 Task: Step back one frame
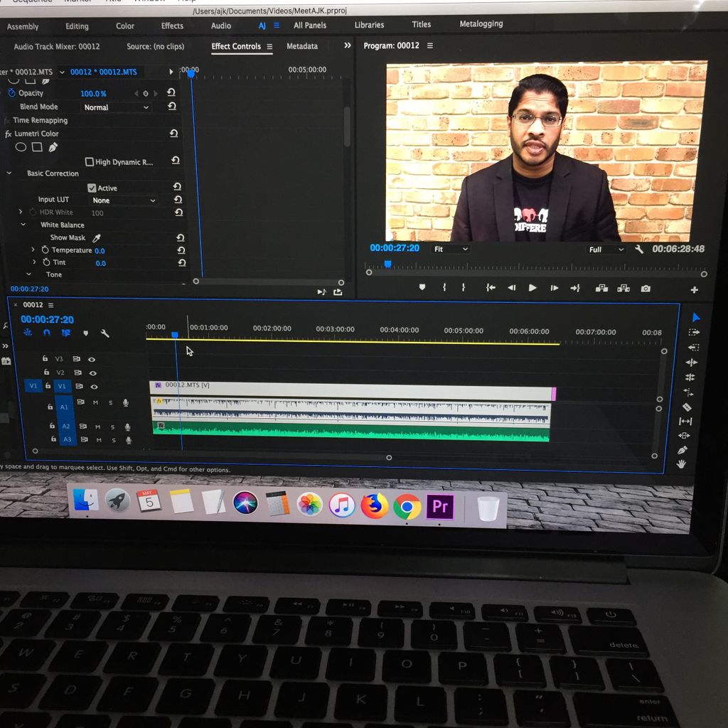pos(511,288)
